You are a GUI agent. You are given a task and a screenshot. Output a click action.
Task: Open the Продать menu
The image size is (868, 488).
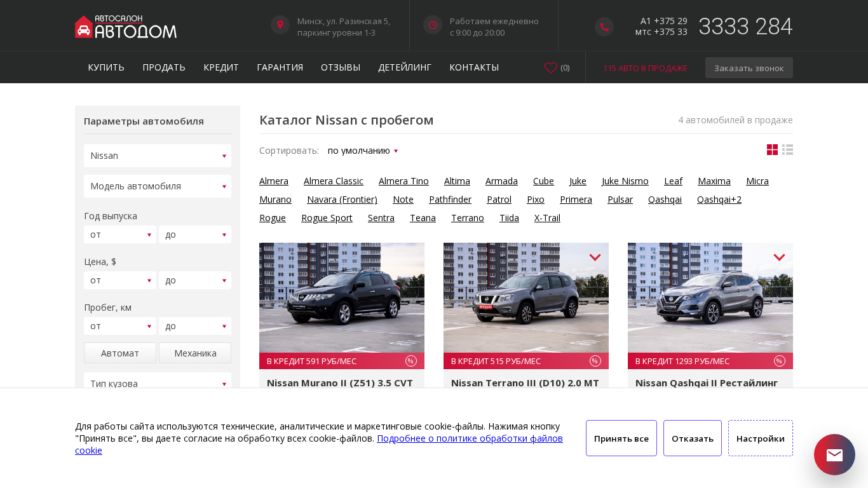click(x=164, y=67)
